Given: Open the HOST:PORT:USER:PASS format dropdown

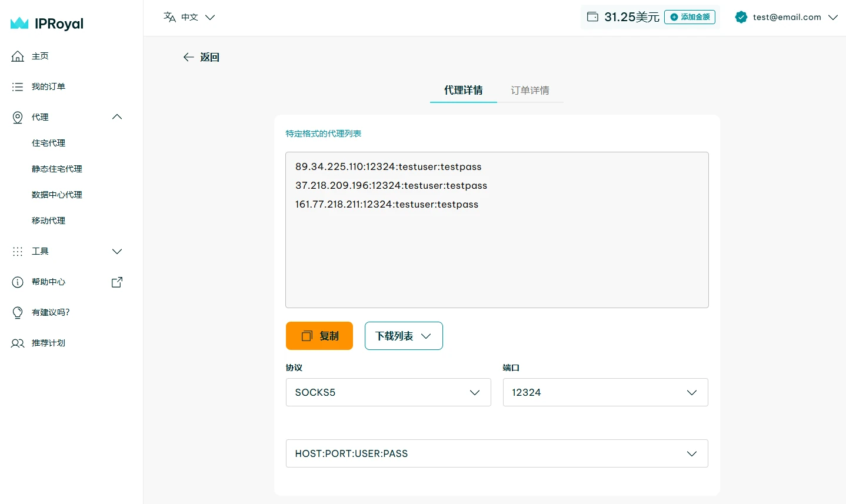Looking at the screenshot, I should [497, 453].
